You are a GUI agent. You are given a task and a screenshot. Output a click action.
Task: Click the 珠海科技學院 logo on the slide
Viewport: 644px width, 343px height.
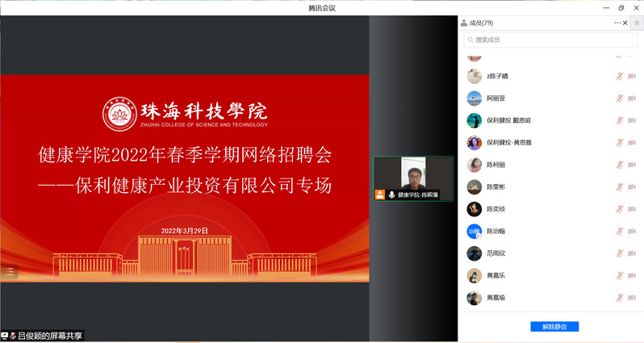click(x=185, y=114)
